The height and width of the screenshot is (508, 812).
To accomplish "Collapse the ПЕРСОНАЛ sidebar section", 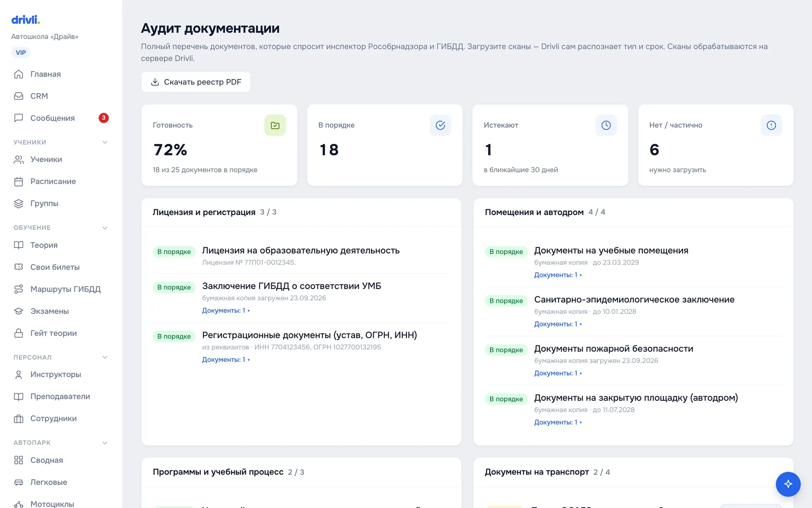I will (x=105, y=357).
